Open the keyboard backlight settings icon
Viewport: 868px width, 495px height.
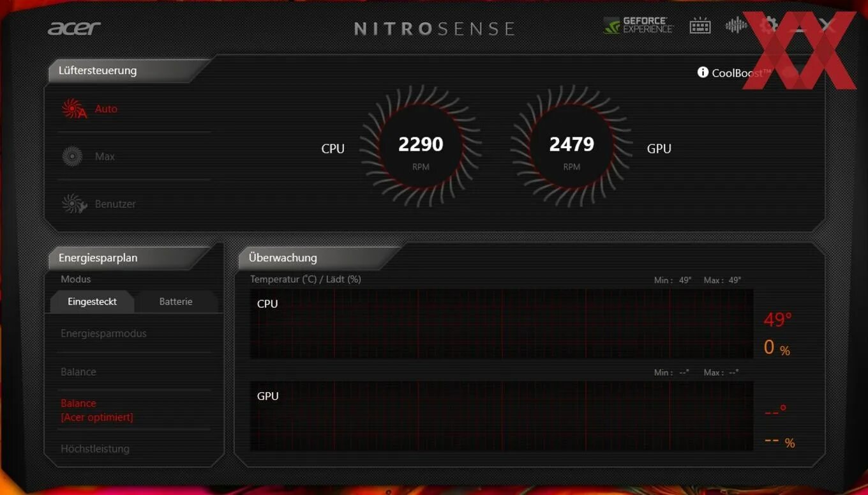[700, 26]
